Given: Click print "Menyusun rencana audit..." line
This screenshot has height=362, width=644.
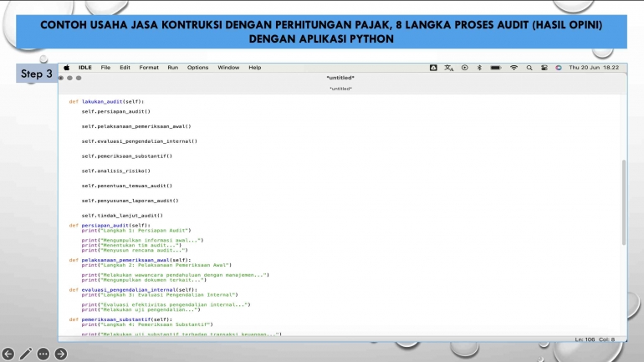Looking at the screenshot, I should click(x=135, y=250).
